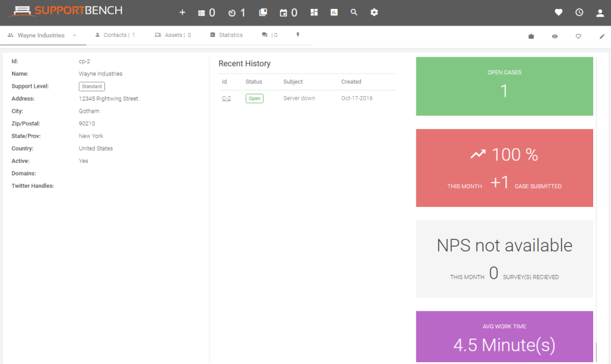The image size is (611, 364).
Task: Toggle the eye watch icon
Action: tap(554, 36)
